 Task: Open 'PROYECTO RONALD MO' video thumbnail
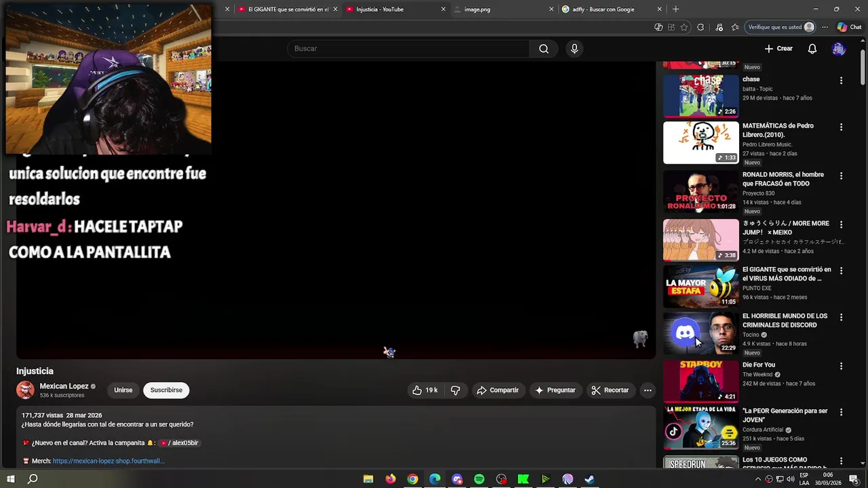[x=701, y=191]
